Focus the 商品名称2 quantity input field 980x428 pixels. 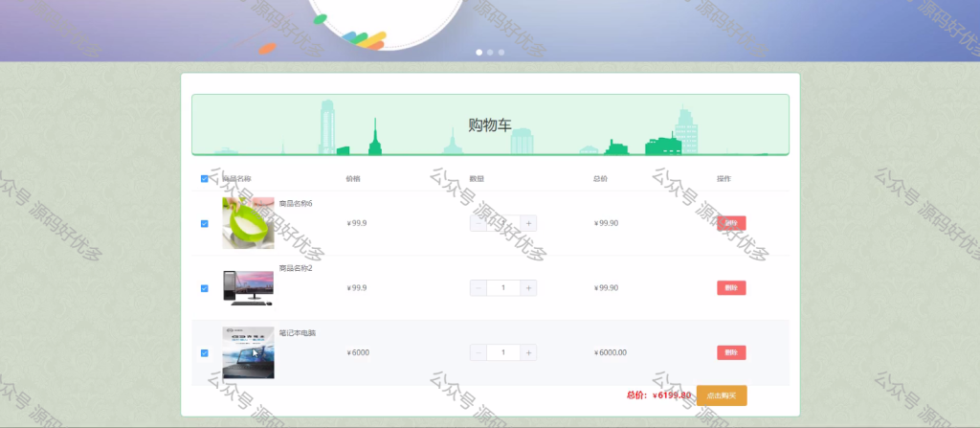503,288
